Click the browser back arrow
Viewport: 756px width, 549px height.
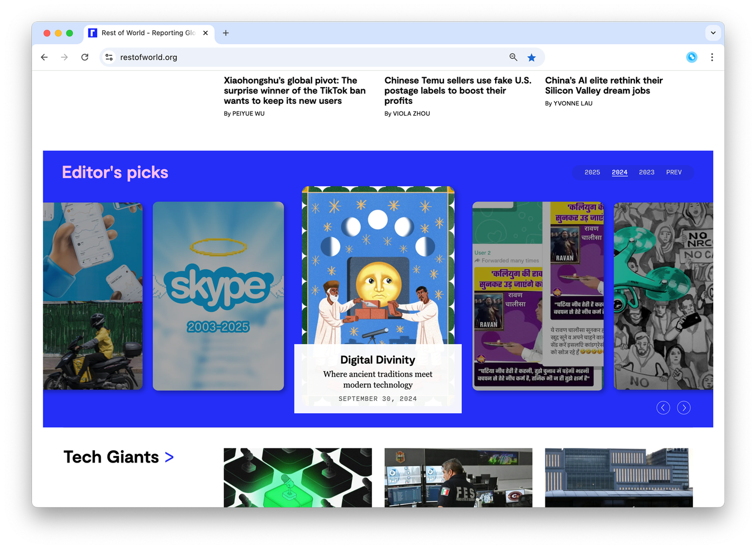click(x=44, y=57)
